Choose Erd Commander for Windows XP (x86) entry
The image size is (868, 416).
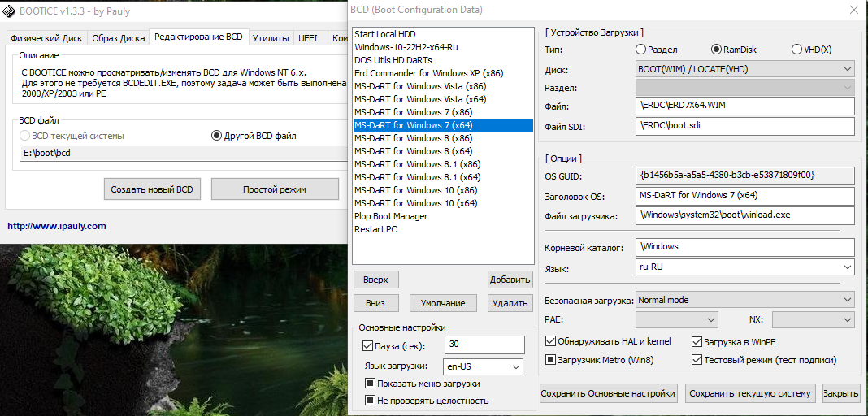pyautogui.click(x=430, y=73)
